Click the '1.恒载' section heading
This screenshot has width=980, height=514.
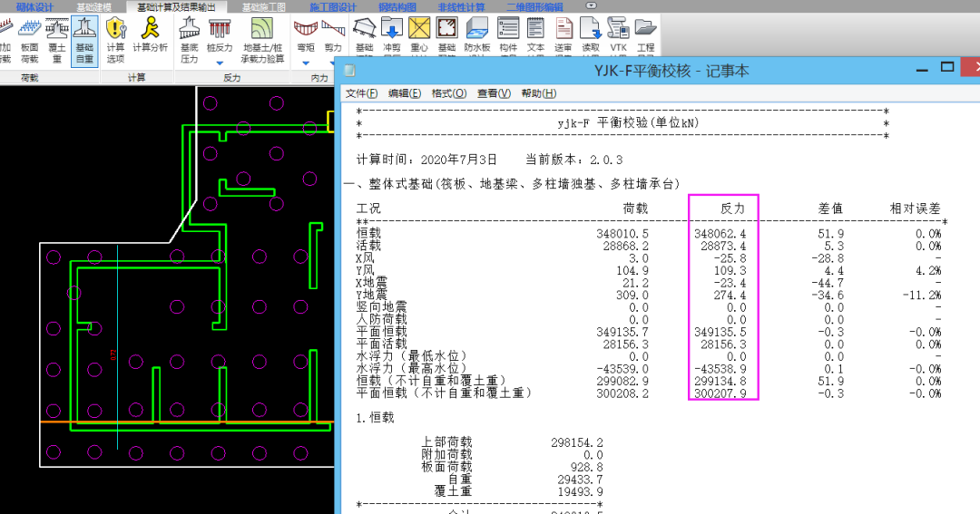click(375, 418)
